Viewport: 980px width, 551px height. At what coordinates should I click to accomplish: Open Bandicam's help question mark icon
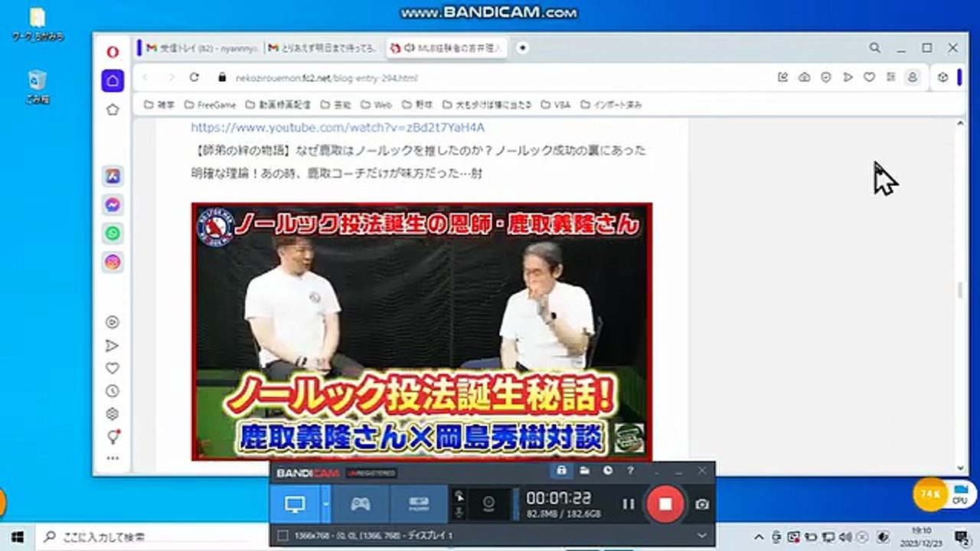point(630,470)
